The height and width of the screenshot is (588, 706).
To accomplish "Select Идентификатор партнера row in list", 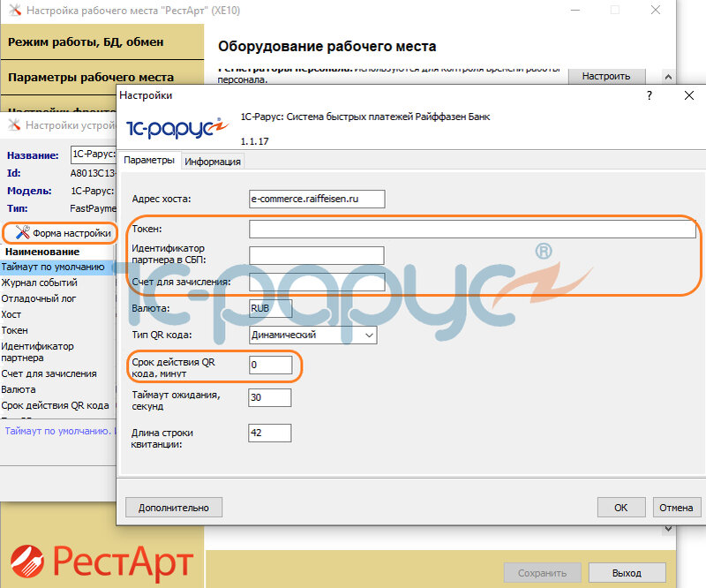I will pos(58,352).
